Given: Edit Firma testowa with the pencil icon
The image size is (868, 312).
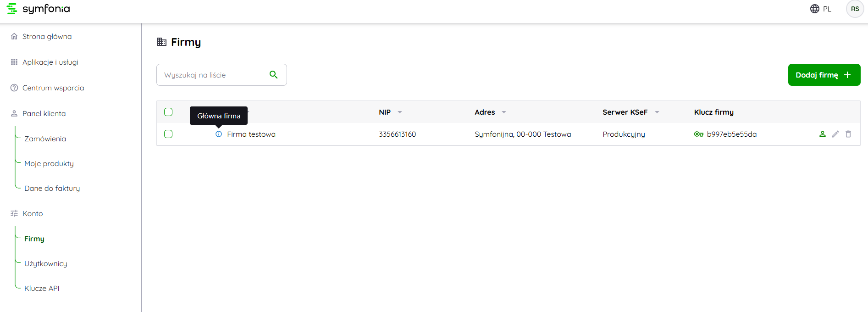Looking at the screenshot, I should (x=835, y=134).
